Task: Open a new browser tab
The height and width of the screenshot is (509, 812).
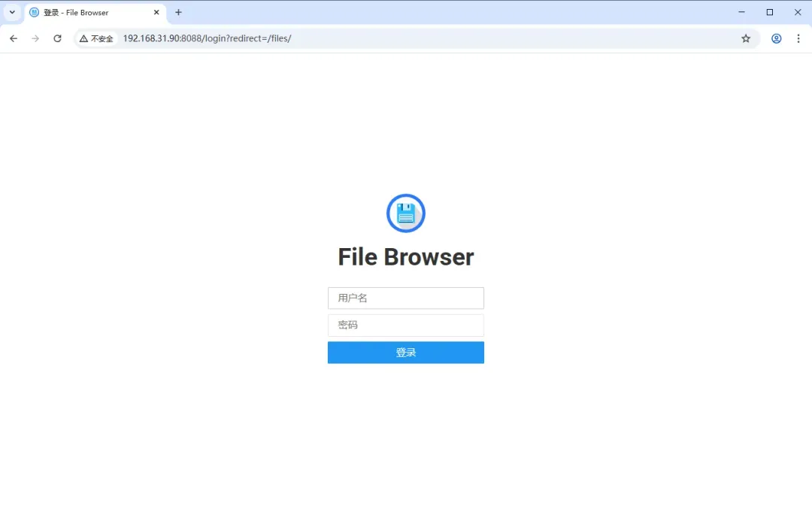Action: tap(178, 12)
